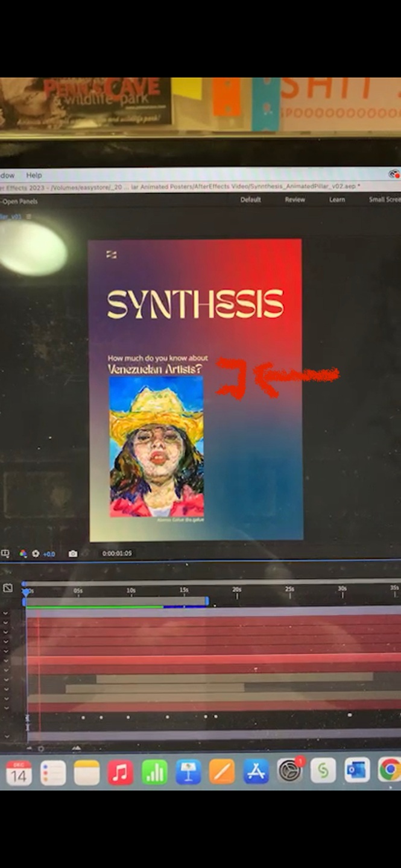Open System Settings with notification badge
This screenshot has height=868, width=401.
coord(289,771)
